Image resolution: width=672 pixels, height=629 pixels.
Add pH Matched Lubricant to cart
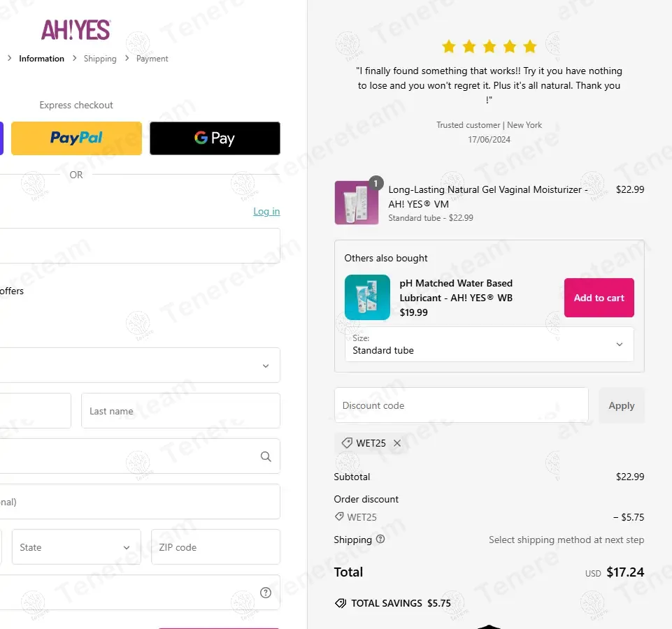599,298
